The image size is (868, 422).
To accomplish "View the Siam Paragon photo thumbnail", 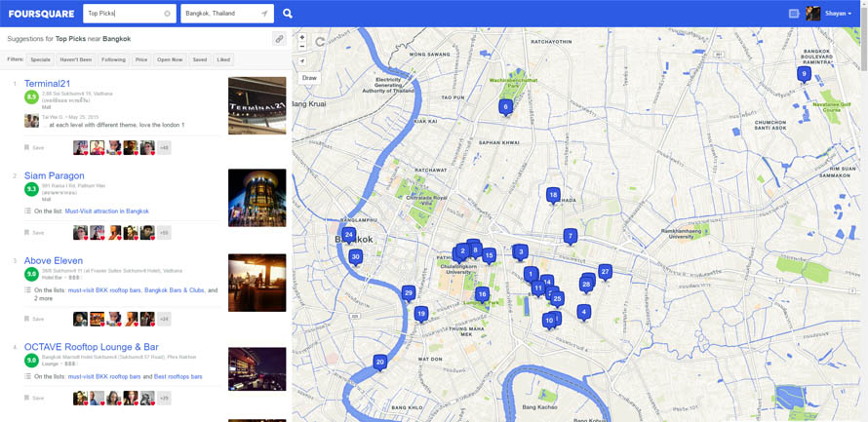I will pyautogui.click(x=257, y=198).
